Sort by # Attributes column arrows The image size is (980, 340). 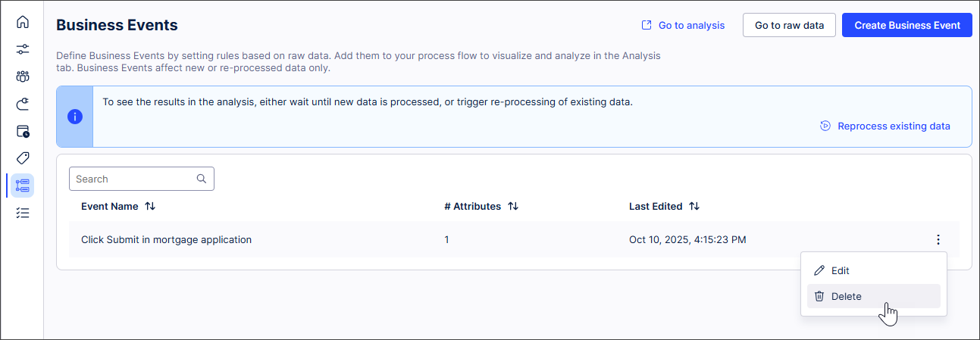513,206
